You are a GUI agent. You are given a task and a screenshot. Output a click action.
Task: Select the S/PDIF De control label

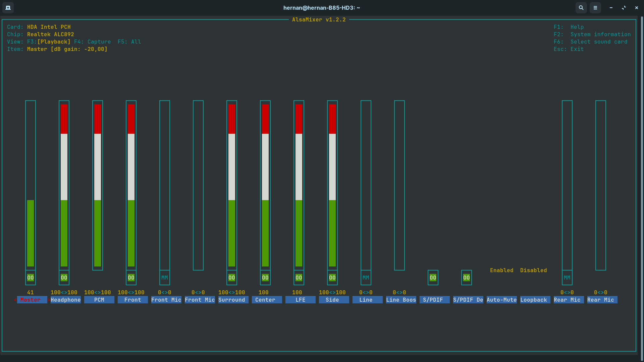[468, 300]
